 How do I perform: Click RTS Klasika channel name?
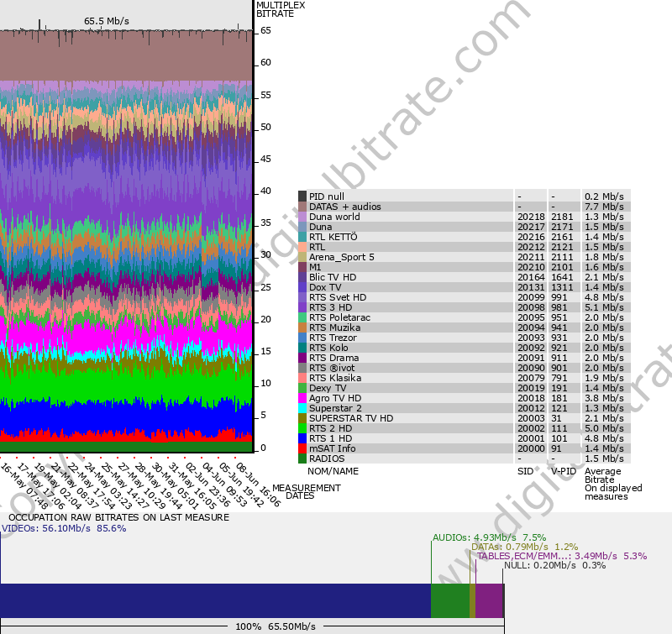335,378
